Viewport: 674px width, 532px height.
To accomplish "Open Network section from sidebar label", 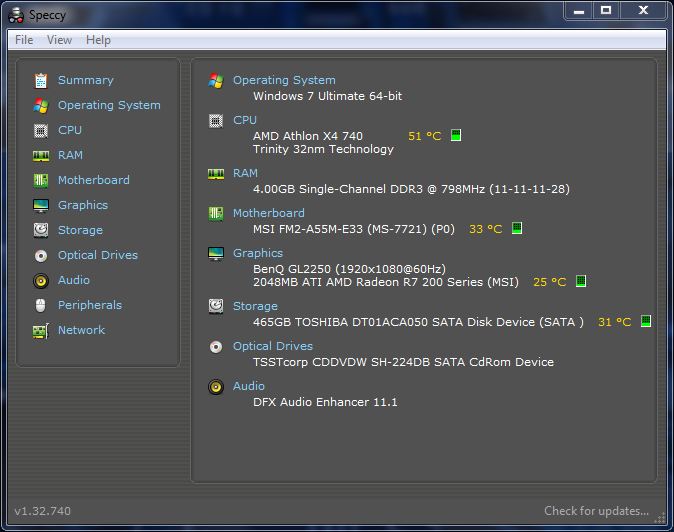I will [81, 330].
